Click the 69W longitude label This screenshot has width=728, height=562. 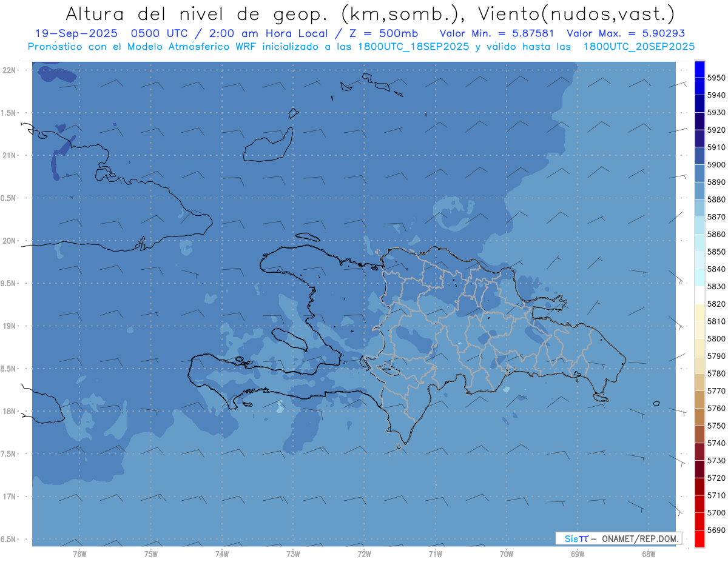pos(578,554)
